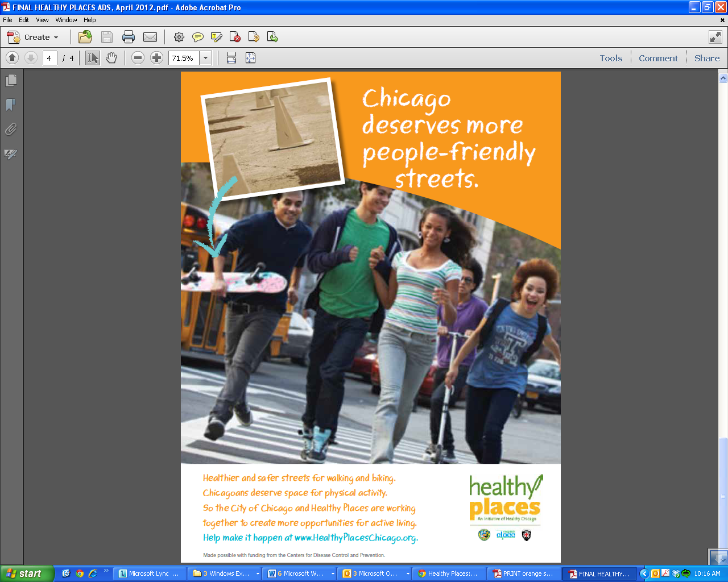Go to the previous page with up arrow
The width and height of the screenshot is (728, 582).
(13, 58)
